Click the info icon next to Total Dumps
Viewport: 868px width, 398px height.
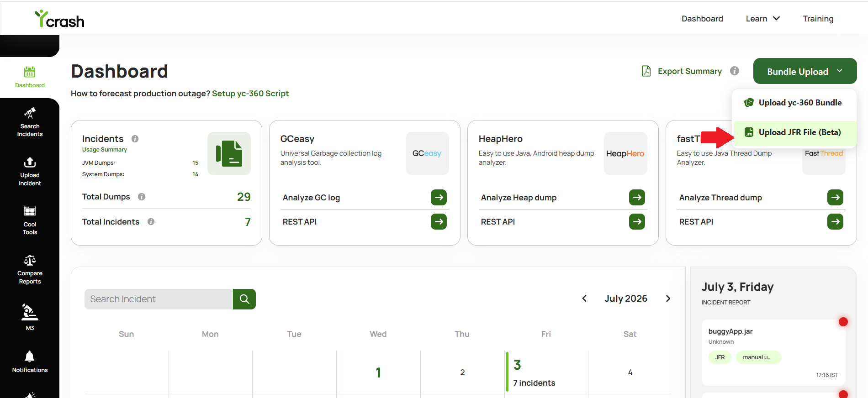(142, 197)
